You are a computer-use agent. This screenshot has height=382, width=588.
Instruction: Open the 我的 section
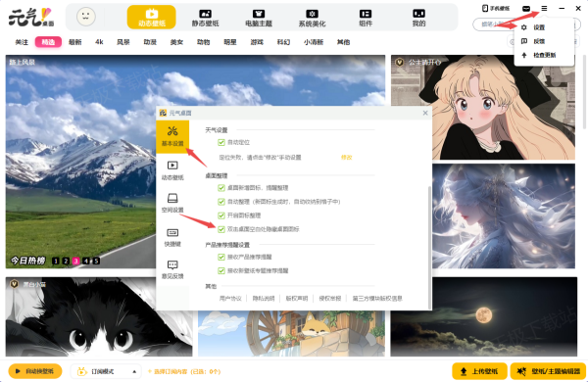pos(418,18)
